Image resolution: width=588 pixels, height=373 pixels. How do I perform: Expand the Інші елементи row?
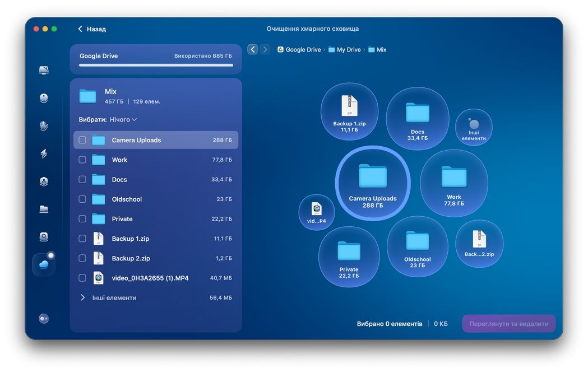(82, 298)
